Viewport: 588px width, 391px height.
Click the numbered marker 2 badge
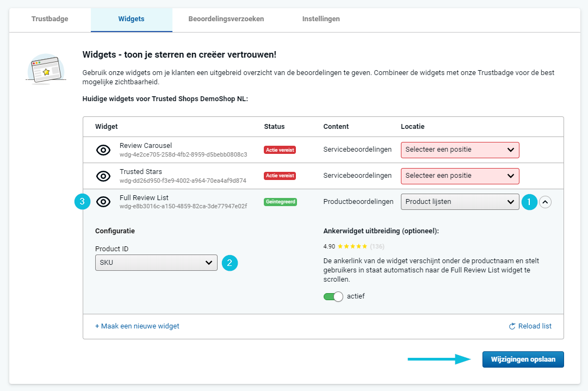pyautogui.click(x=230, y=263)
